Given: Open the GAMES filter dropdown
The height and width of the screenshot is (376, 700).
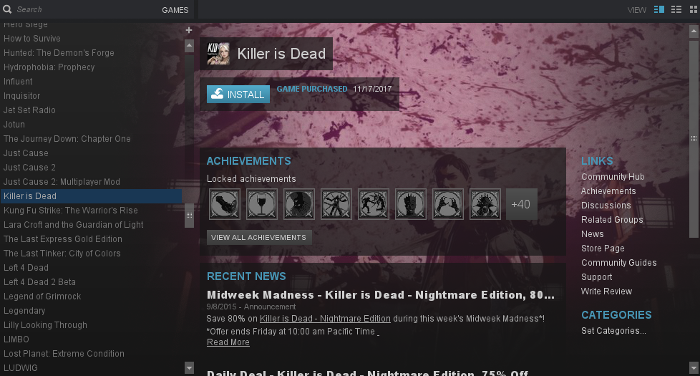Looking at the screenshot, I should pos(175,10).
